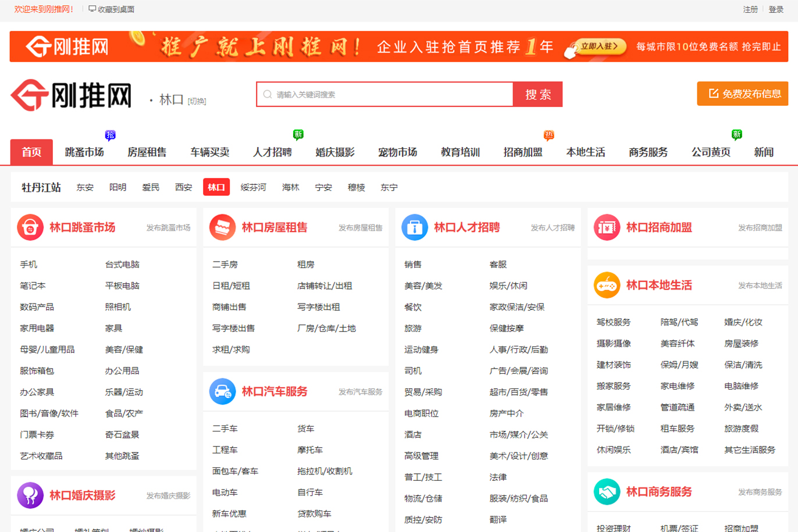The width and height of the screenshot is (798, 532).
Task: Click the magnifier icon in the search bar
Action: pyautogui.click(x=268, y=94)
